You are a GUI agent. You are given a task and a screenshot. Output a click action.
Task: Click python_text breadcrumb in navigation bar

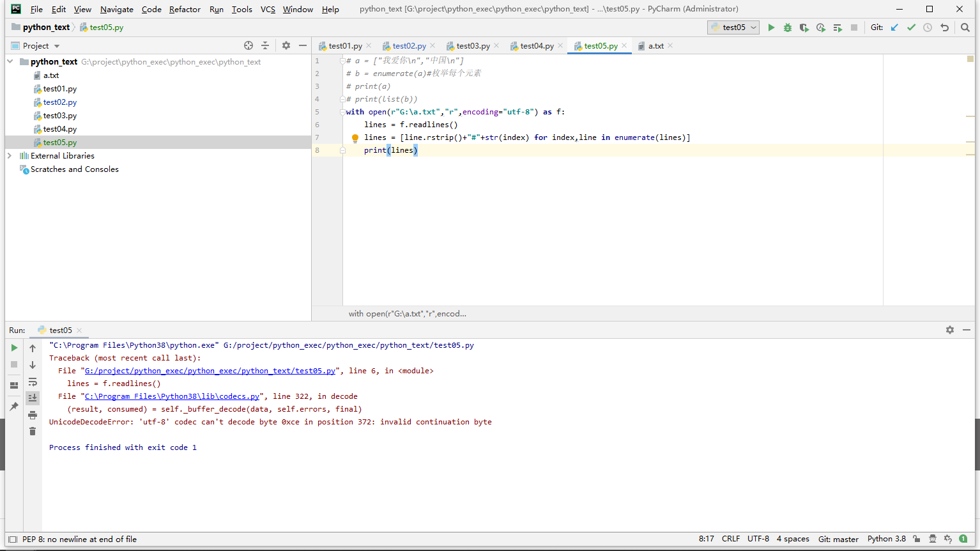pyautogui.click(x=46, y=27)
